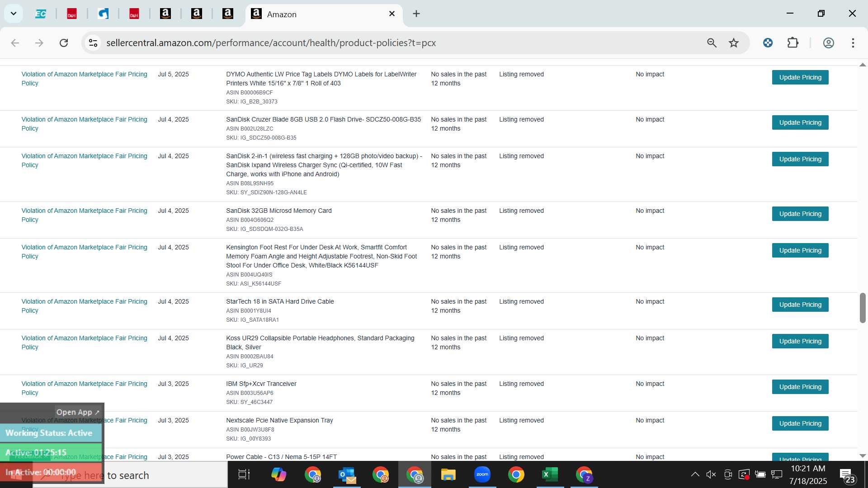
Task: Update Pricing for IBM Sfp+Xcvr Tranceiver
Action: pyautogui.click(x=800, y=387)
